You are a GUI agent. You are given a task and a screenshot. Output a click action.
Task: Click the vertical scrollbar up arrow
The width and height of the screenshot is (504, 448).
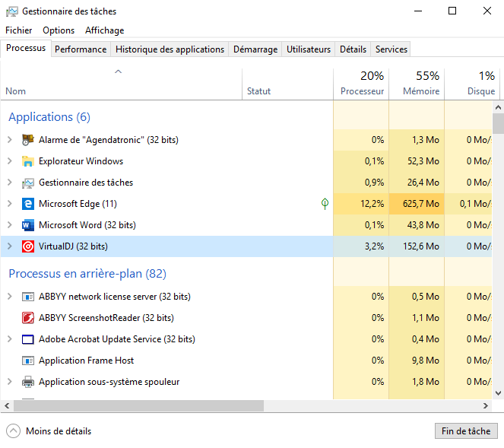point(498,107)
